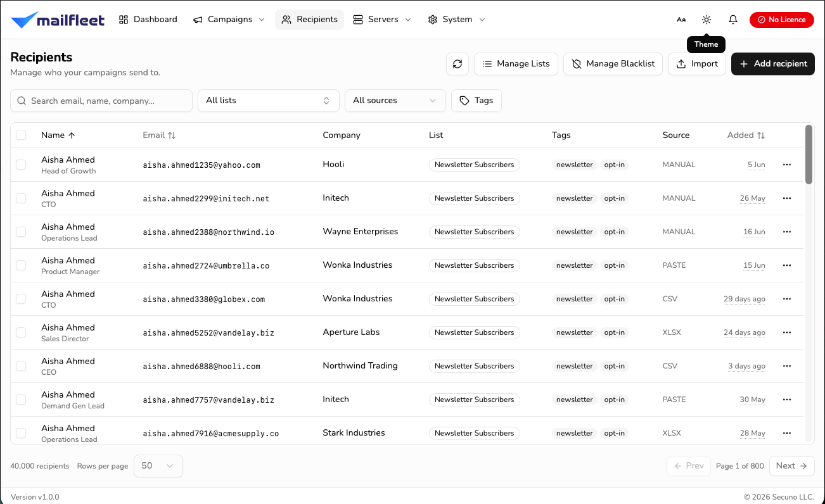Click '40,000 recipients' count
This screenshot has width=825, height=504.
[40, 466]
